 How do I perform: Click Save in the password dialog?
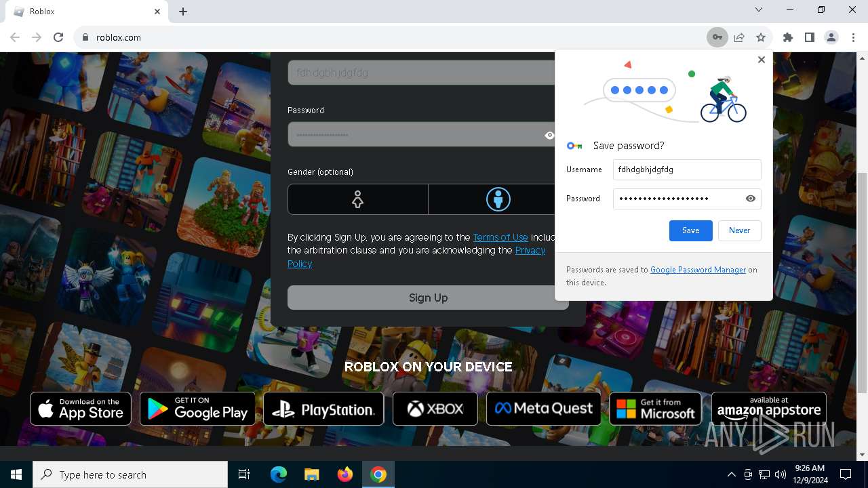click(690, 230)
